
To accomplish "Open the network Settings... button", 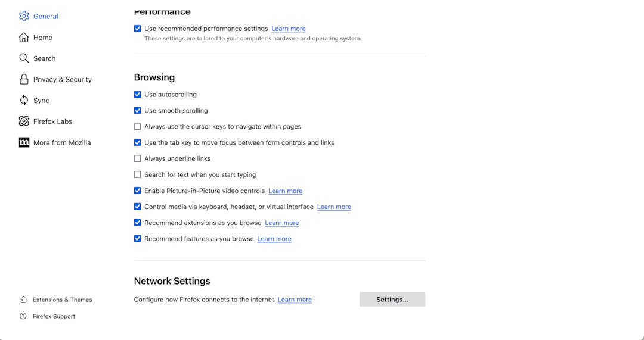I will point(392,300).
